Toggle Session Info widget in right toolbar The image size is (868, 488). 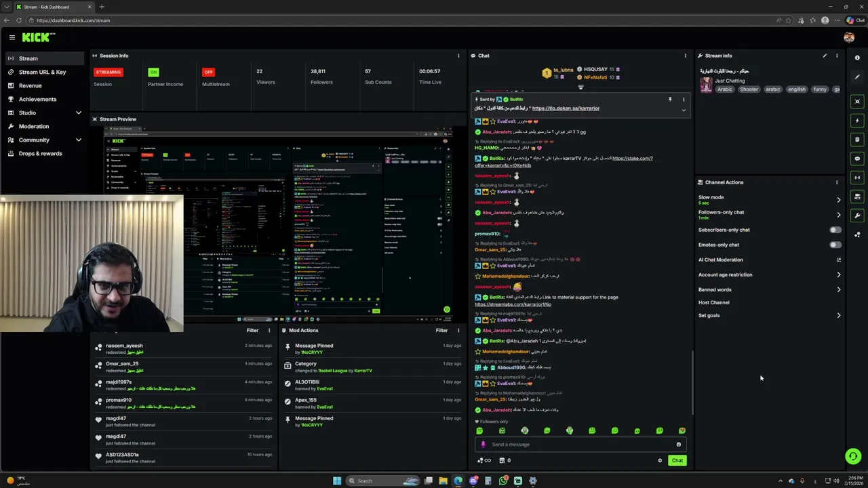[857, 178]
